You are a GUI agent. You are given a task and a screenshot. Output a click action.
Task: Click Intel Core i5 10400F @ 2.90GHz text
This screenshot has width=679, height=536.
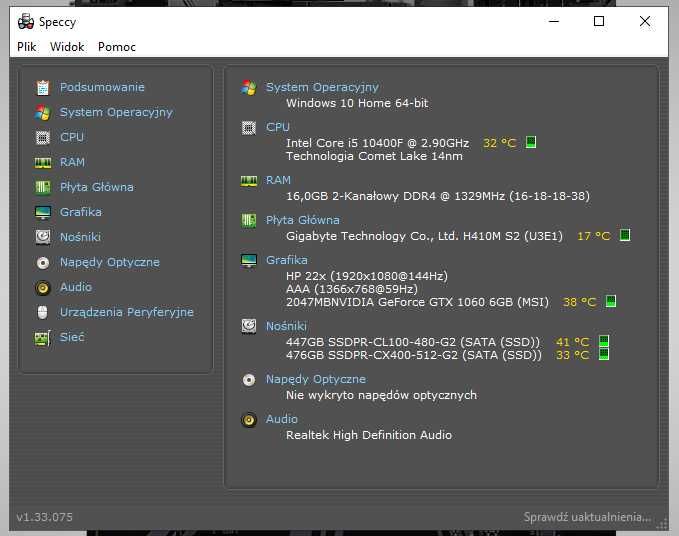tap(377, 143)
